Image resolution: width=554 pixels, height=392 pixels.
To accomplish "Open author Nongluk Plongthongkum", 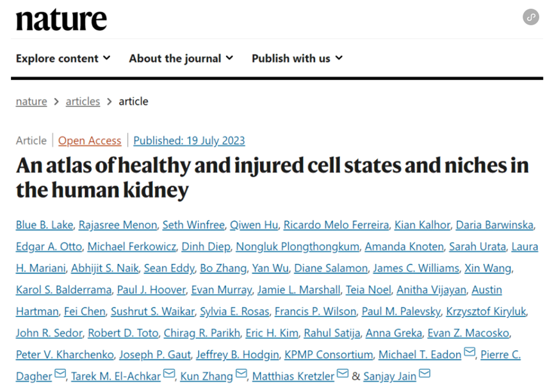I will (x=297, y=247).
